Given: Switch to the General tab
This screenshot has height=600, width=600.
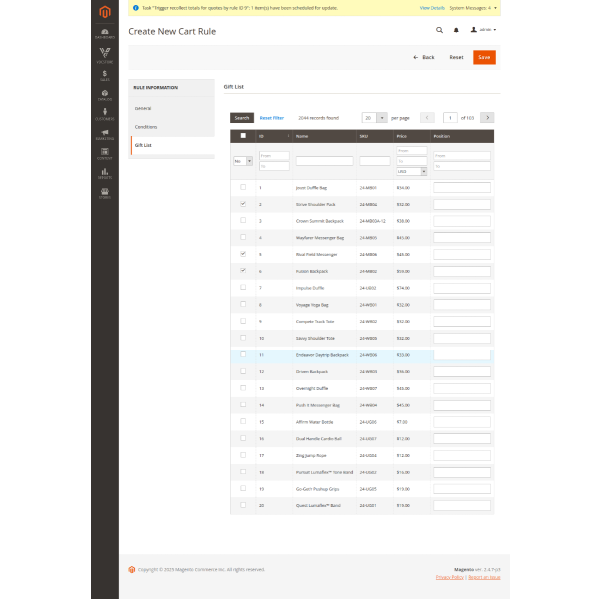Looking at the screenshot, I should 143,108.
